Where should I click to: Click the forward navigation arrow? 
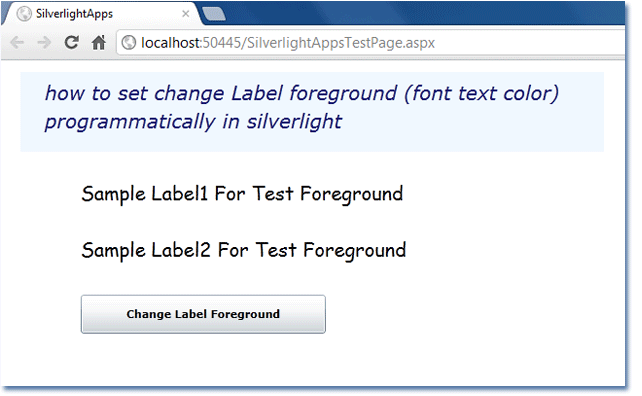(44, 42)
